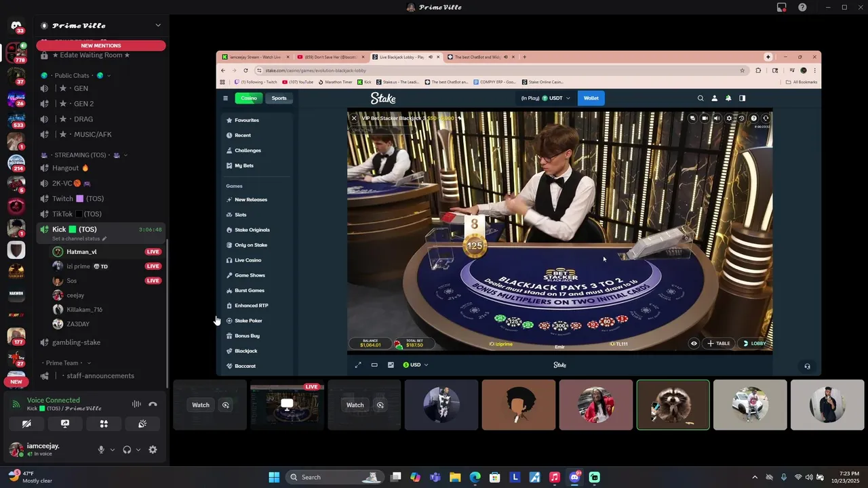Image resolution: width=868 pixels, height=488 pixels.
Task: Select the raccoon avatar participant tile
Action: pyautogui.click(x=673, y=405)
